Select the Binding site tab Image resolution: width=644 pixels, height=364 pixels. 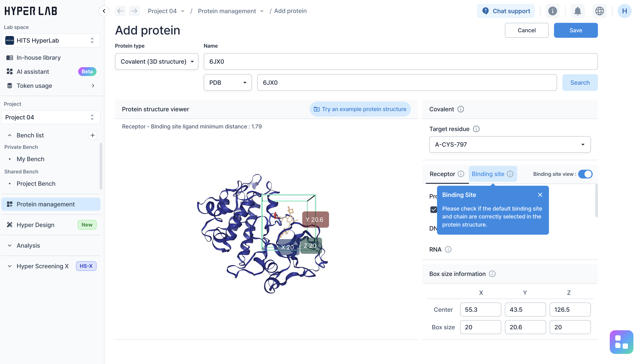[x=488, y=174]
